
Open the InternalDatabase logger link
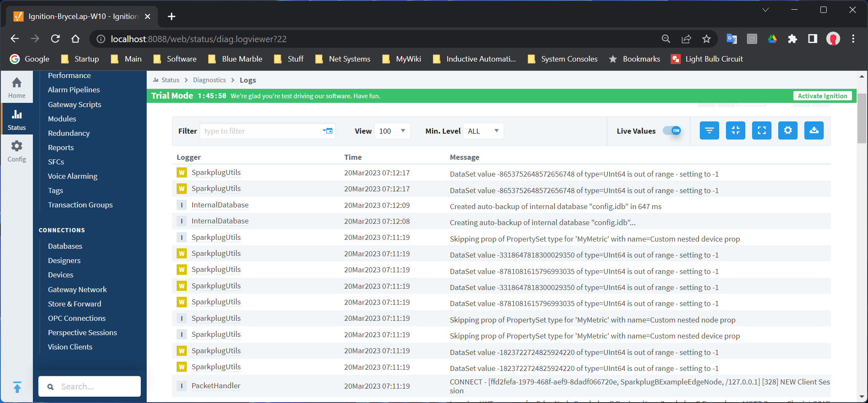pyautogui.click(x=220, y=205)
